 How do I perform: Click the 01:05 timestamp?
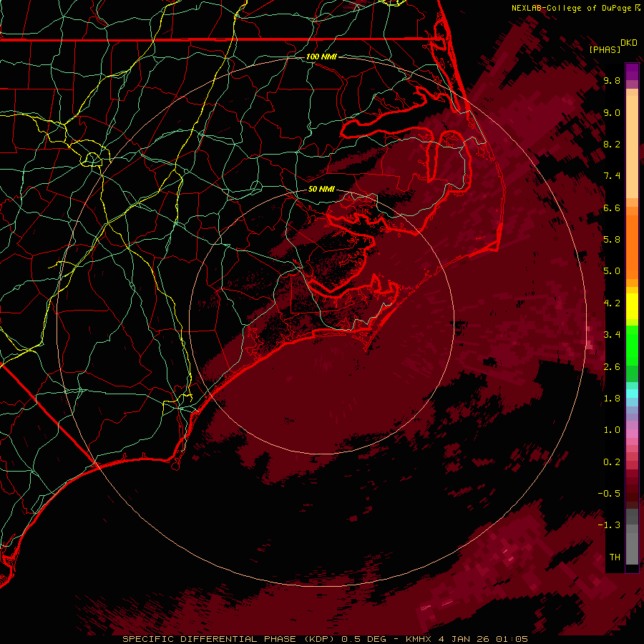[512, 639]
